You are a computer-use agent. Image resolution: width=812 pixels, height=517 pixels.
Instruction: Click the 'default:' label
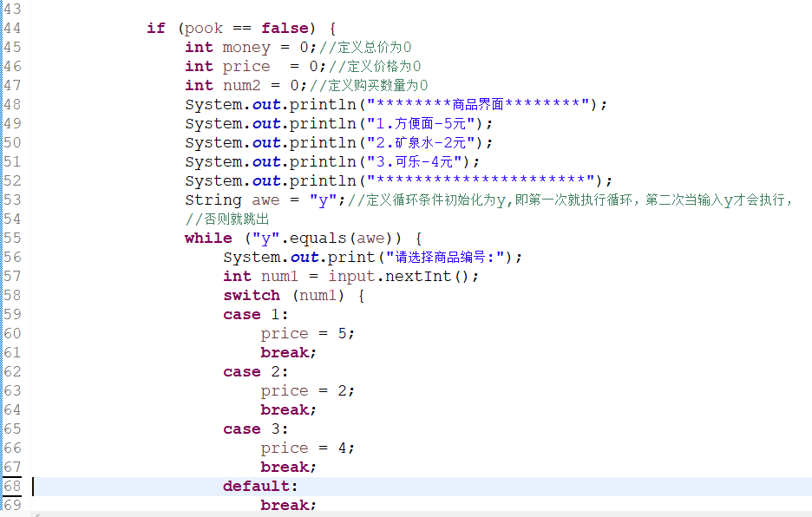click(260, 487)
